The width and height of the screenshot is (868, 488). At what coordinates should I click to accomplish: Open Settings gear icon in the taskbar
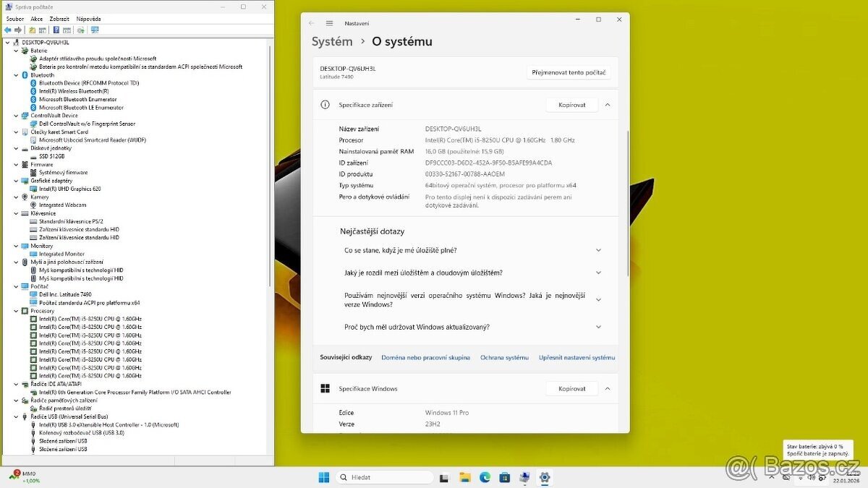(544, 477)
